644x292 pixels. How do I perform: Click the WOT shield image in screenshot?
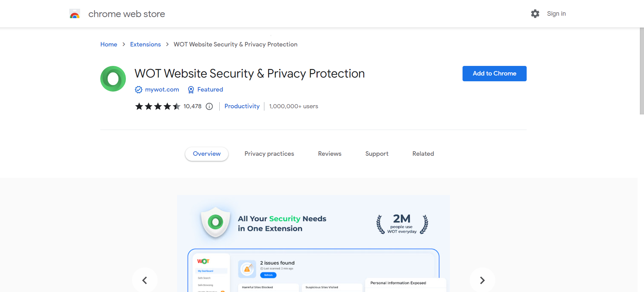point(215,223)
